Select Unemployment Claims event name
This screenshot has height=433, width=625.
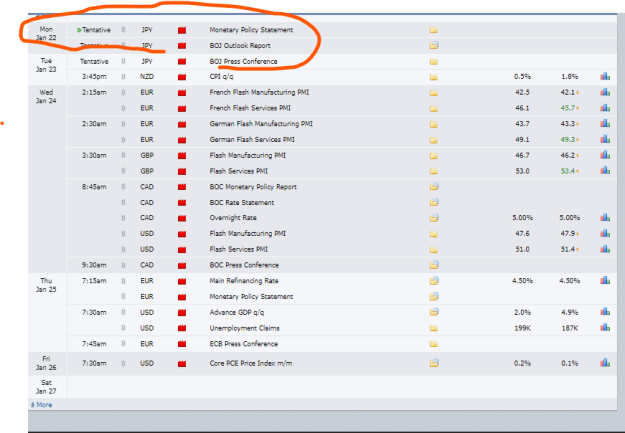[244, 328]
